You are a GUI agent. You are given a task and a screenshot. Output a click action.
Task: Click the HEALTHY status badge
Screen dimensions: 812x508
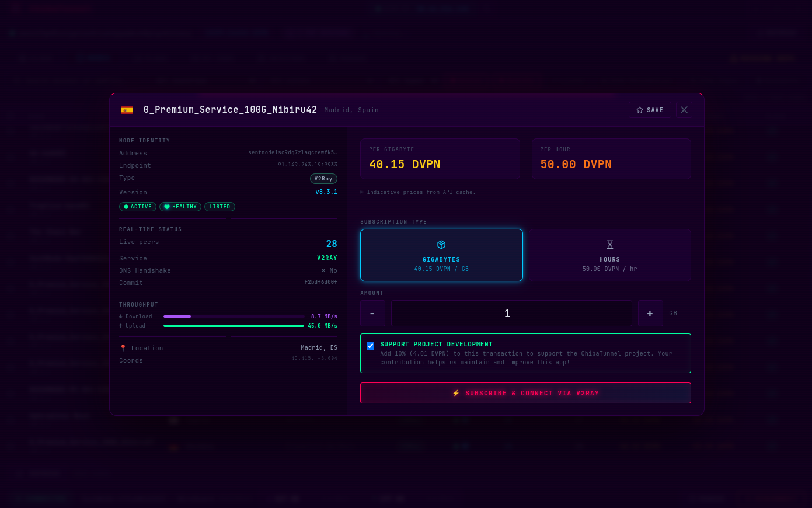click(x=180, y=207)
